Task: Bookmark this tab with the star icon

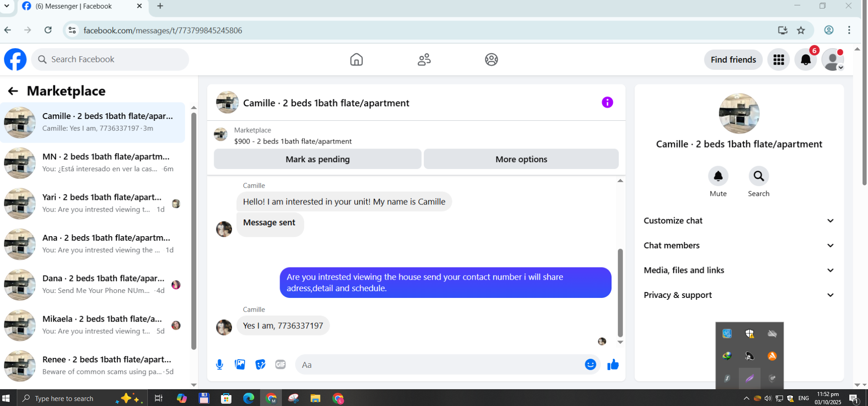Action: point(801,30)
